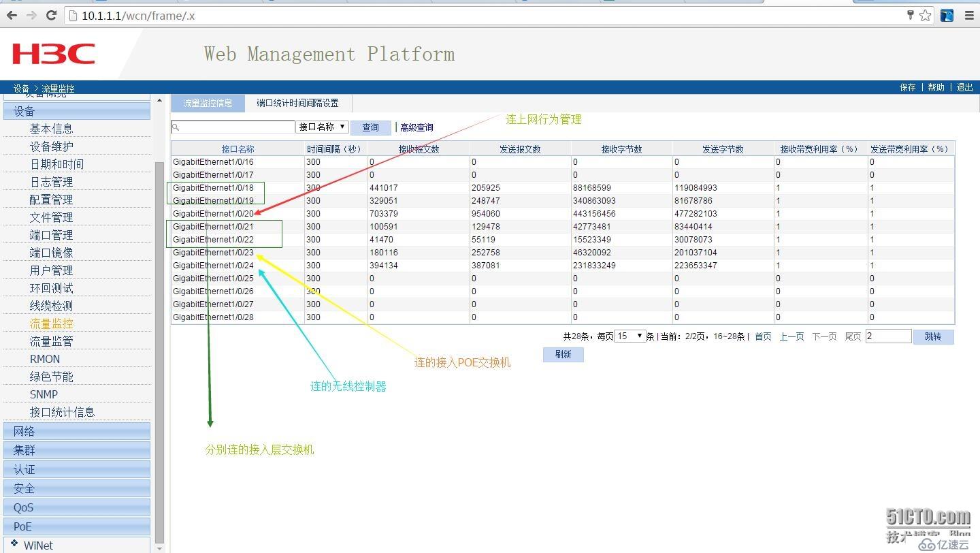980x553 pixels.
Task: Click the WiNet menu icon
Action: (x=14, y=543)
